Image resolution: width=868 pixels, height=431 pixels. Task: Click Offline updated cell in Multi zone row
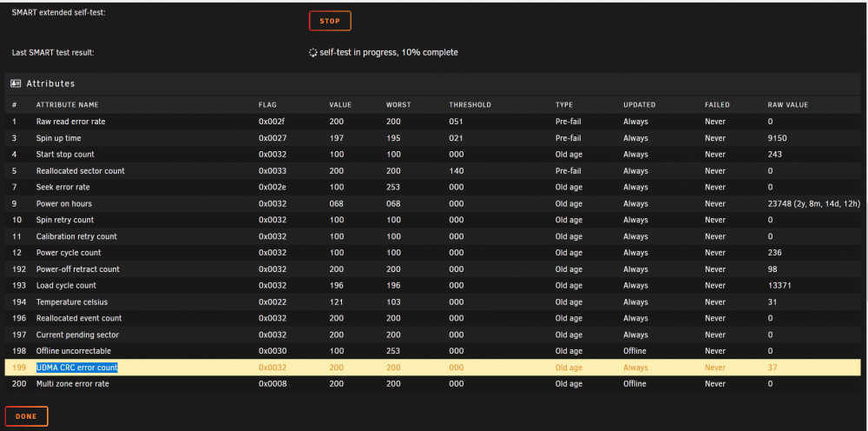click(635, 383)
